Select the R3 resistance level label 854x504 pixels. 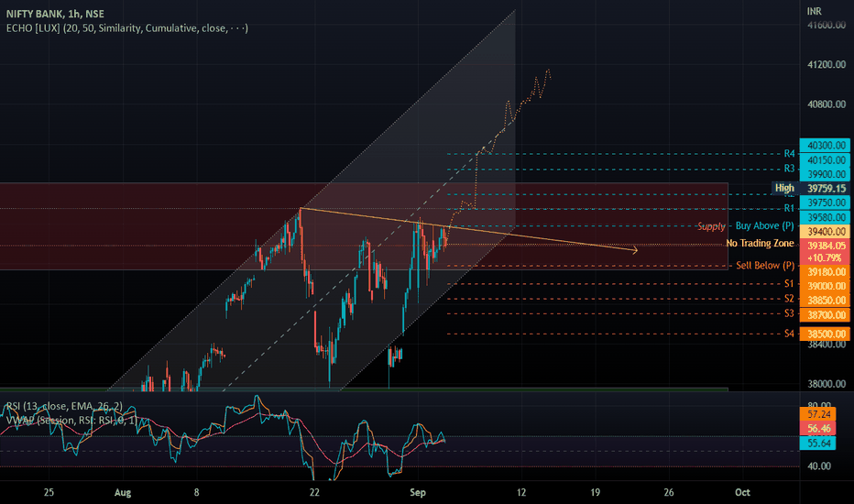point(789,169)
